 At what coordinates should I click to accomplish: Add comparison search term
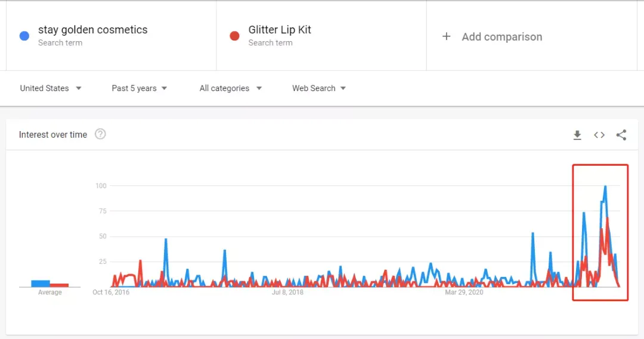pyautogui.click(x=502, y=37)
